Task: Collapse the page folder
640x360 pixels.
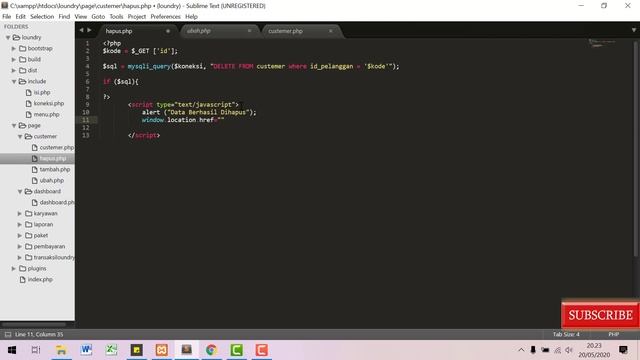Action: coord(13,126)
